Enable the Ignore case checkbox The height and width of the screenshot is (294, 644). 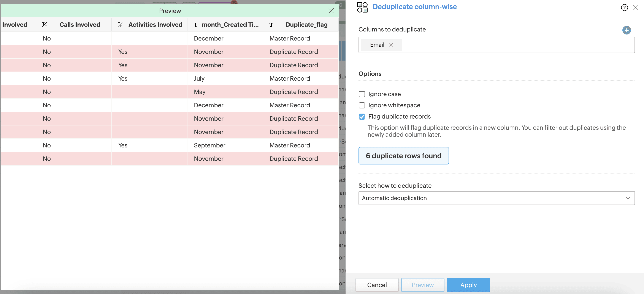point(362,94)
